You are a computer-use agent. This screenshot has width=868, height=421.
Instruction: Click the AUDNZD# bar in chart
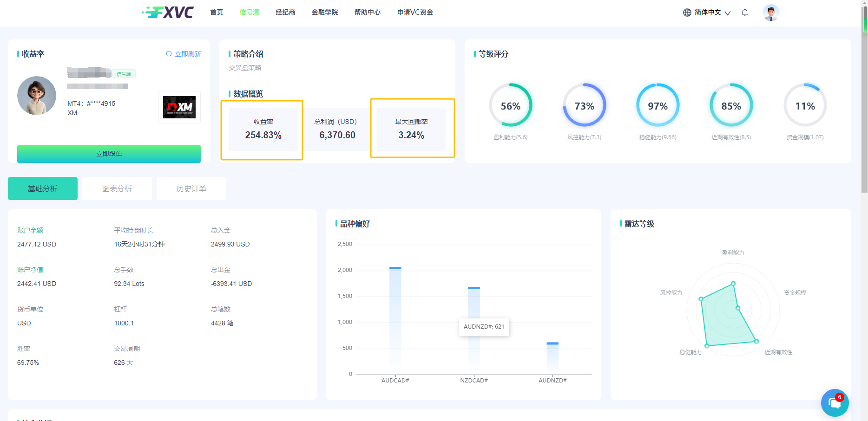(552, 358)
